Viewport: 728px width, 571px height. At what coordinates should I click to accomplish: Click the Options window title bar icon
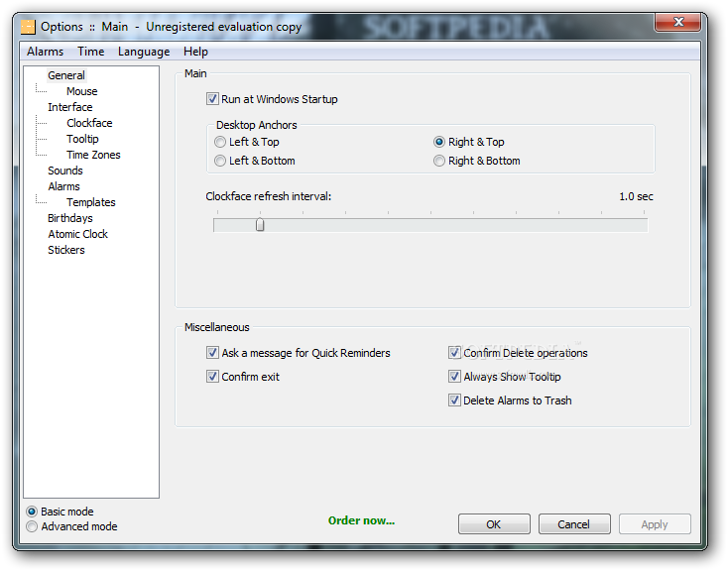[28, 27]
